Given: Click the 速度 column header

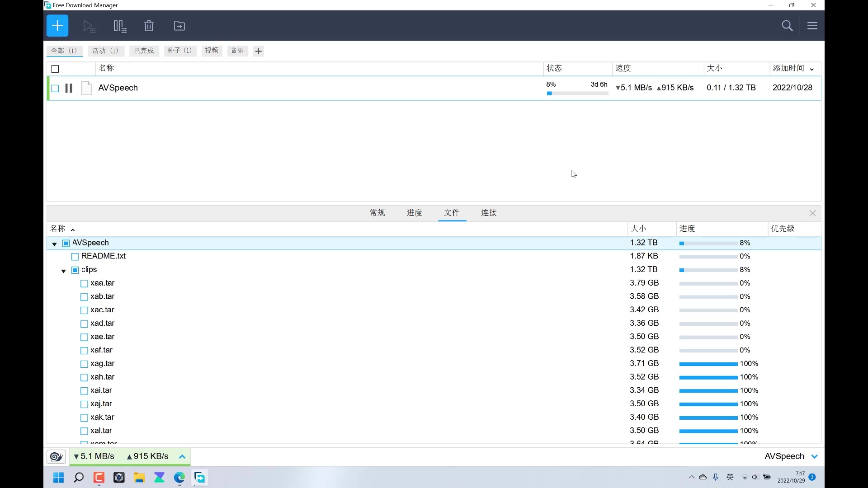Looking at the screenshot, I should pyautogui.click(x=658, y=69).
